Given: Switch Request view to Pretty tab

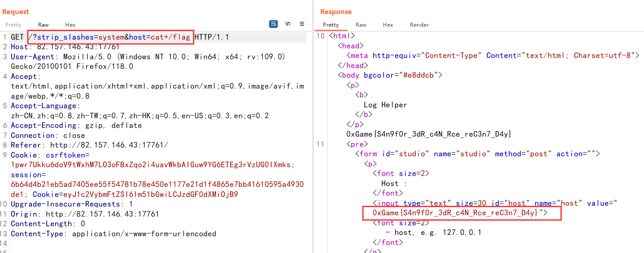Looking at the screenshot, I should (13, 25).
